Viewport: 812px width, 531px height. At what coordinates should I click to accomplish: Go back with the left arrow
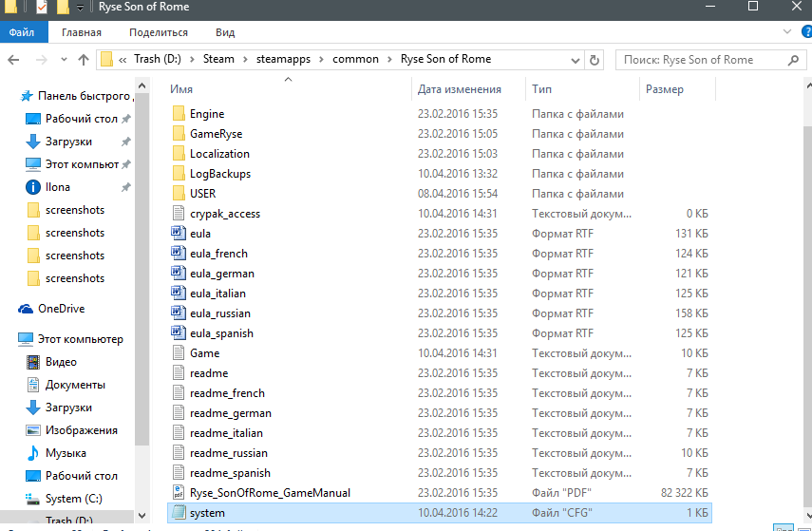(14, 60)
